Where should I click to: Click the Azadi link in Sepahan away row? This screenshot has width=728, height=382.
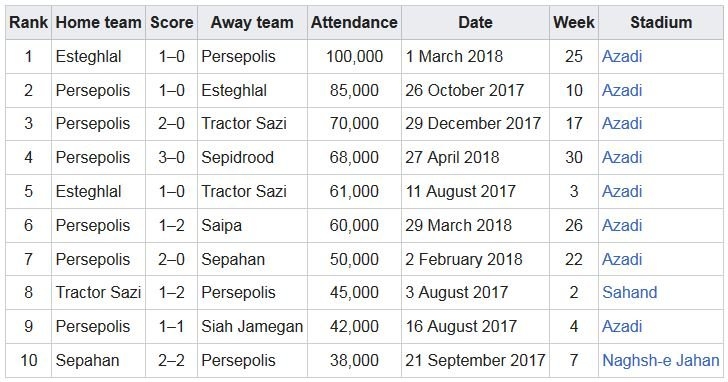pyautogui.click(x=622, y=259)
